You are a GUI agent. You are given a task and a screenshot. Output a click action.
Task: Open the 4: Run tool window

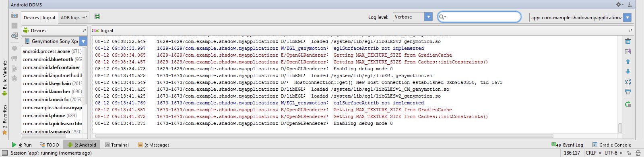click(x=22, y=145)
